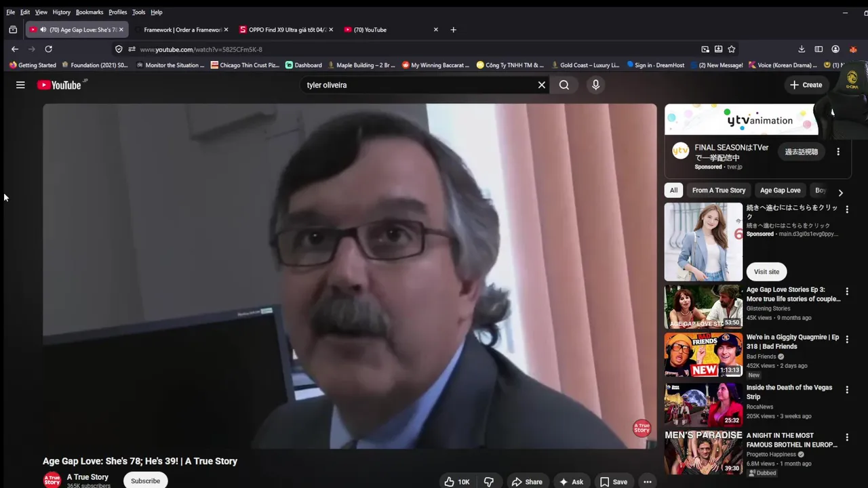Open options for the Progetto Happiness video
The image size is (868, 488).
[x=847, y=438]
